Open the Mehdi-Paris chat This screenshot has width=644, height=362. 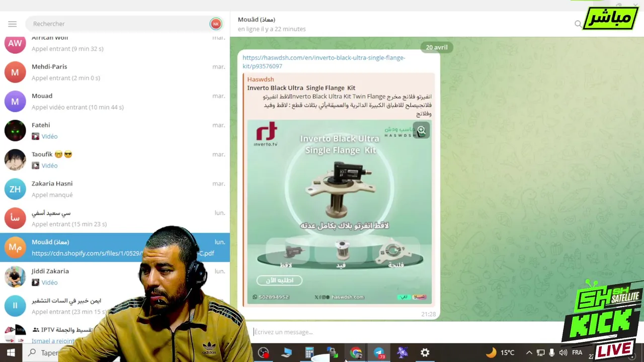[x=115, y=72]
